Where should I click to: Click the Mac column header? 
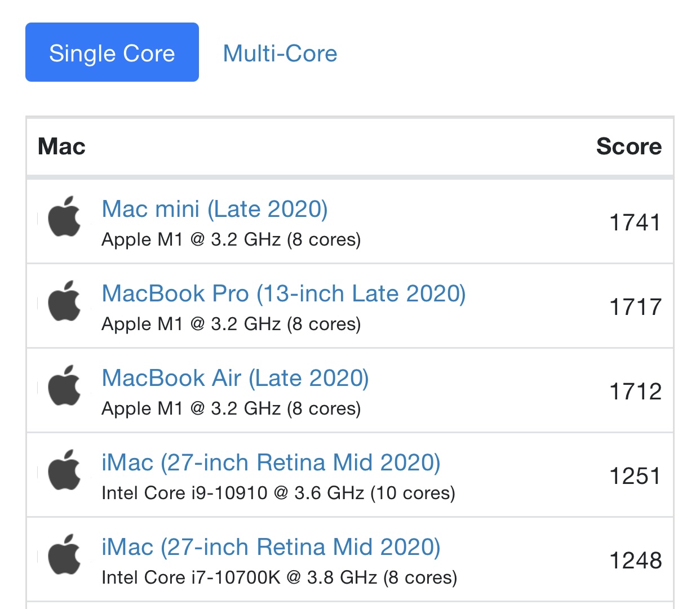pyautogui.click(x=61, y=146)
